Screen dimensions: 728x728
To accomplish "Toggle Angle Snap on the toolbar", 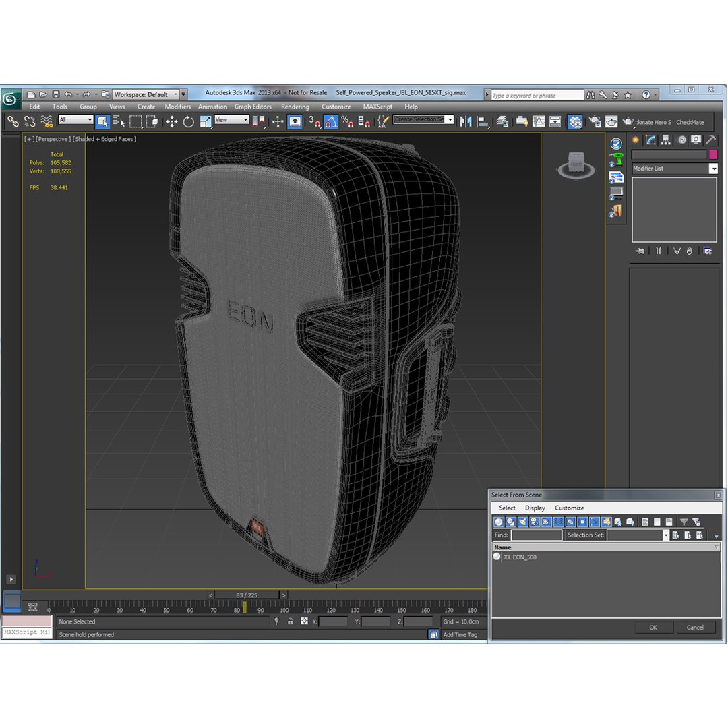I will pyautogui.click(x=331, y=121).
